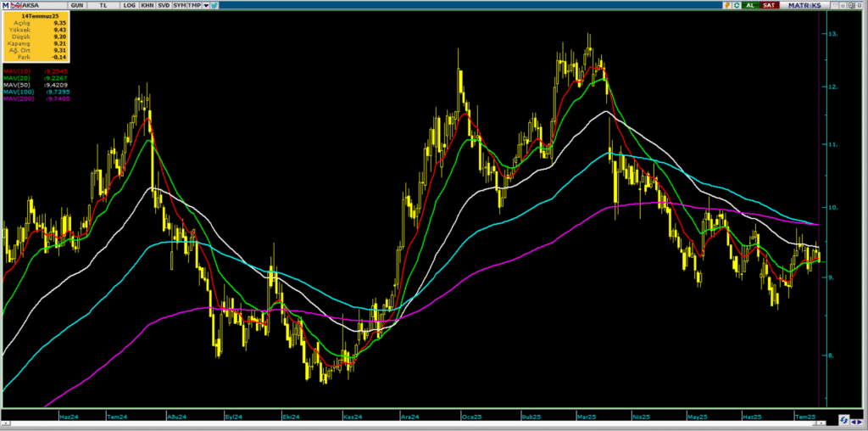Click the right blue arrow to shift chart forward
Viewport: 868px width, 431px height.
click(x=860, y=423)
